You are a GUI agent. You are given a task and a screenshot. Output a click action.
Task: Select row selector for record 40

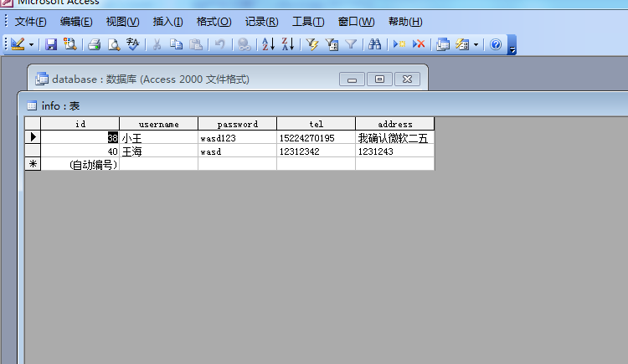[x=33, y=151]
